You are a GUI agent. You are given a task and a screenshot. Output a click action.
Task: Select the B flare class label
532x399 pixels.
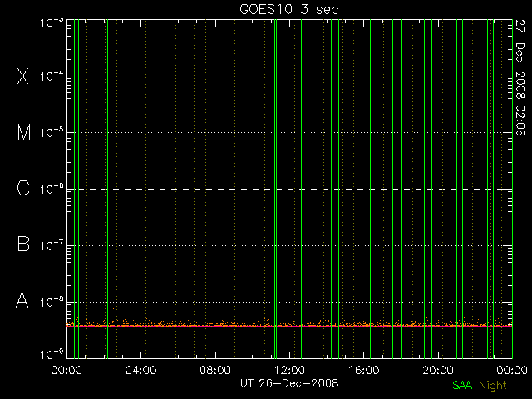click(23, 244)
